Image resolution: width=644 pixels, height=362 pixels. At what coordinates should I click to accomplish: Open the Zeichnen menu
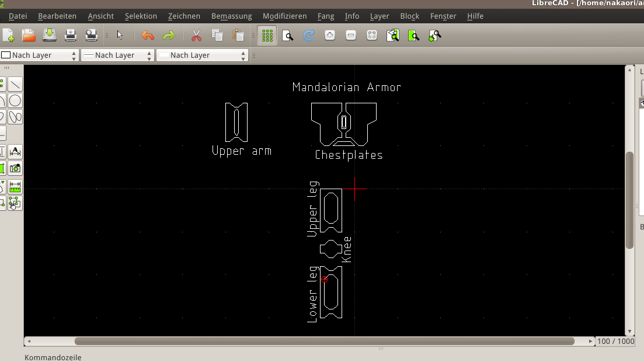click(184, 16)
